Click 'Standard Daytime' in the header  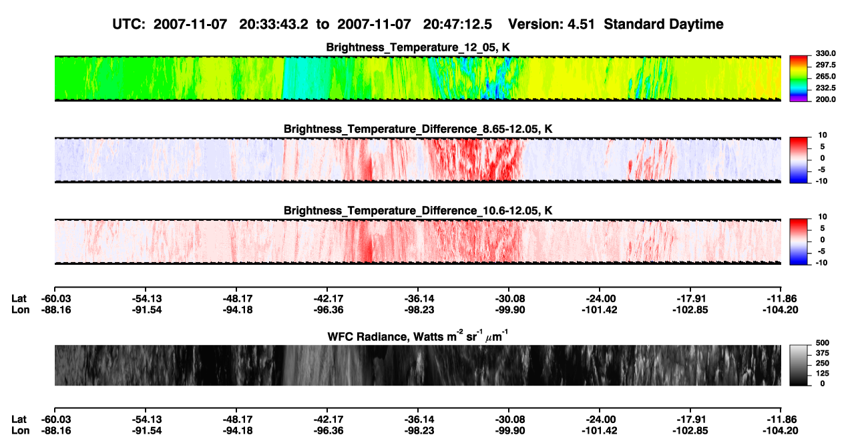pyautogui.click(x=663, y=25)
